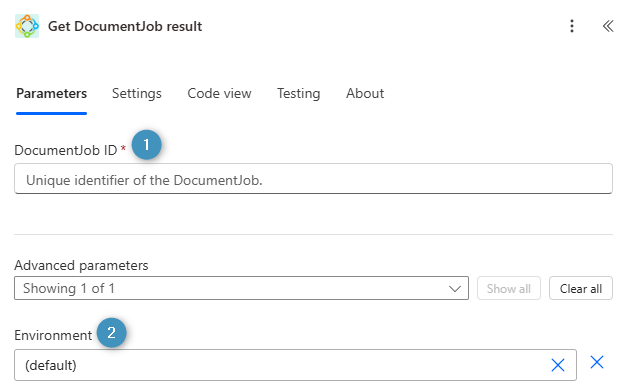Click the Clear all button

581,288
